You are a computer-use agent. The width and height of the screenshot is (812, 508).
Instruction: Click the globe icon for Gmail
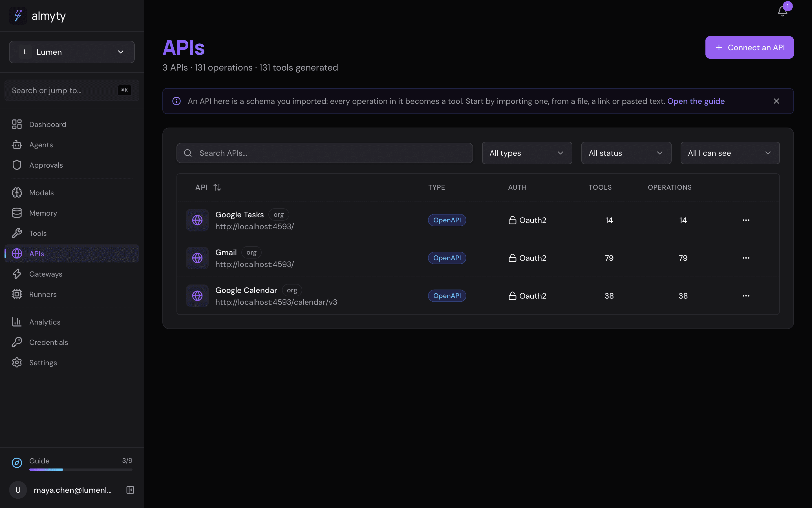(197, 258)
